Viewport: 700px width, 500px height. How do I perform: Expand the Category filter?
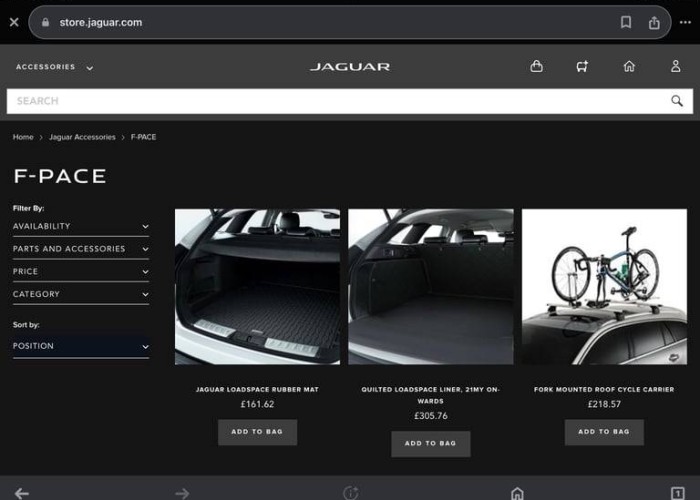pyautogui.click(x=81, y=294)
